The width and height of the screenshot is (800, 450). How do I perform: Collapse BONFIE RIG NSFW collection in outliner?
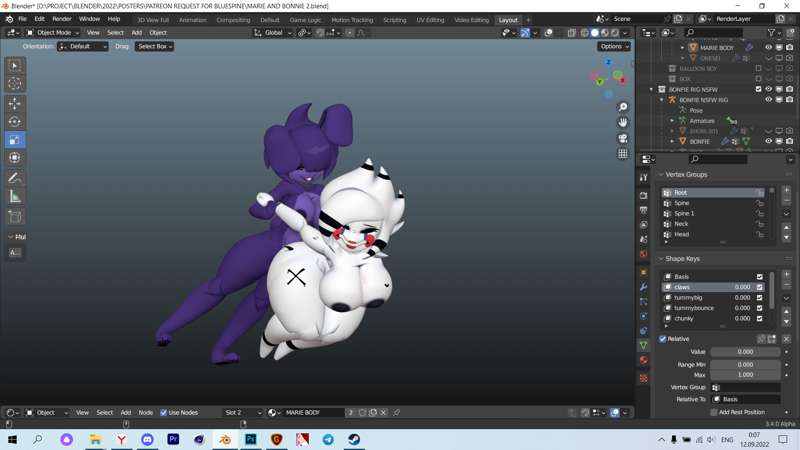[x=651, y=89]
